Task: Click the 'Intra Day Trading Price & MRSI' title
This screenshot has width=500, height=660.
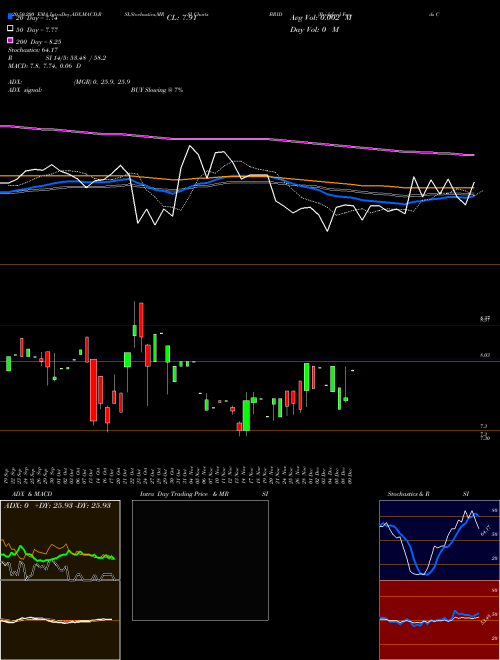Action: tap(204, 494)
